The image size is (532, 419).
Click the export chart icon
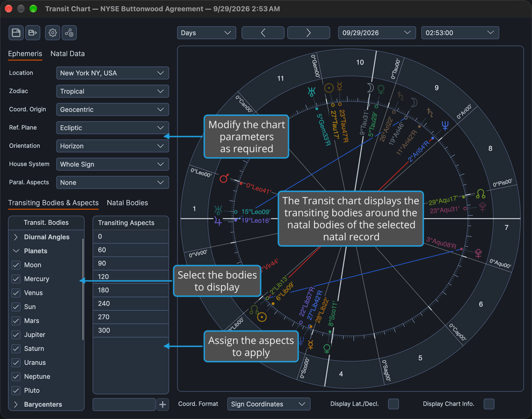click(x=33, y=33)
